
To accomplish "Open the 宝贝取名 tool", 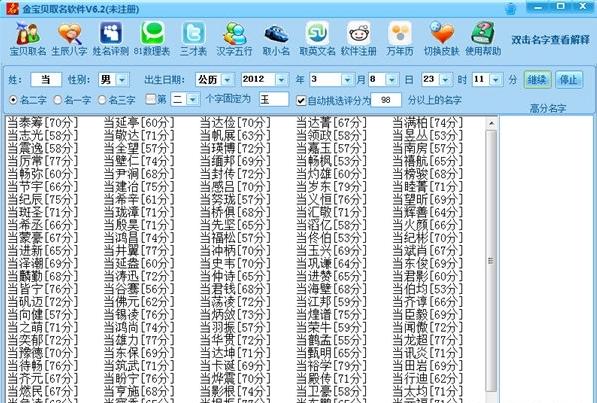I will coord(28,39).
